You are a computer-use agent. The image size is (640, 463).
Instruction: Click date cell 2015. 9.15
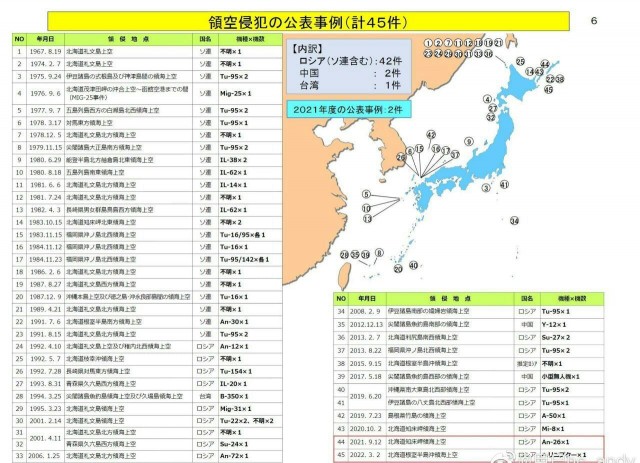click(x=367, y=363)
